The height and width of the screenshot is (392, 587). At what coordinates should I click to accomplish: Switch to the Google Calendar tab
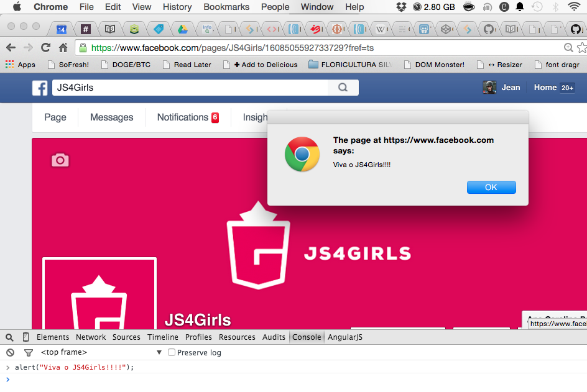point(62,29)
